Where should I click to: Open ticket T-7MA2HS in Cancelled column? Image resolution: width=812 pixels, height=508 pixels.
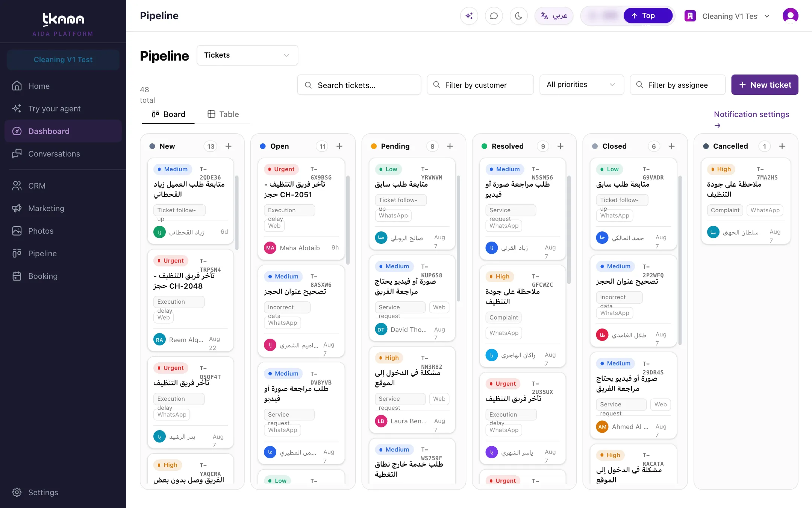746,201
